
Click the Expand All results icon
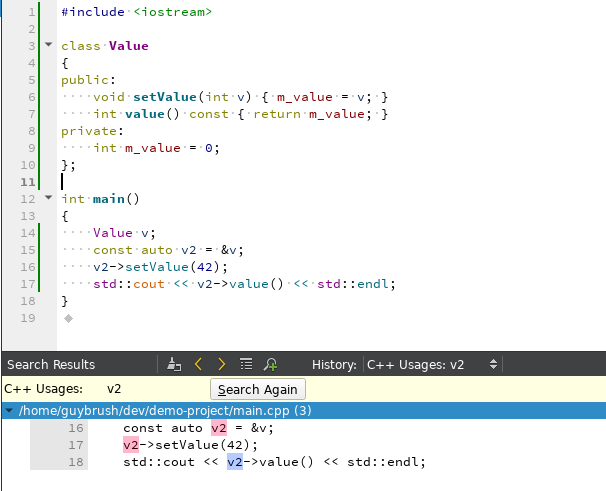pos(246,365)
